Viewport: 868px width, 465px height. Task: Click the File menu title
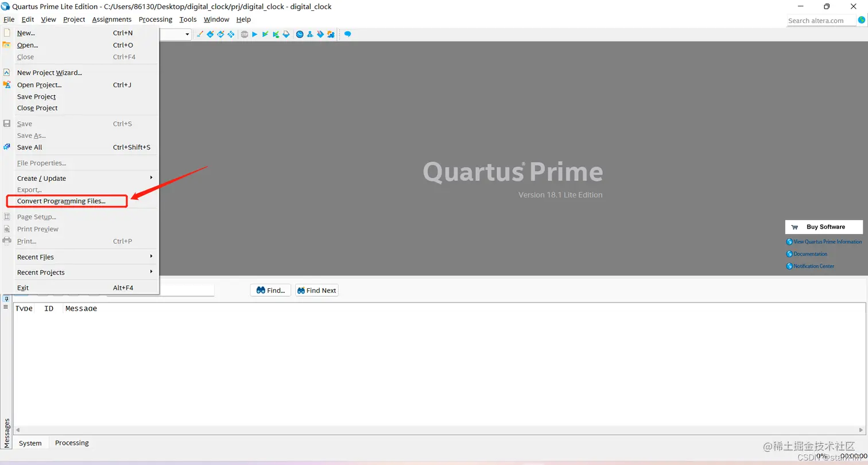pos(9,20)
